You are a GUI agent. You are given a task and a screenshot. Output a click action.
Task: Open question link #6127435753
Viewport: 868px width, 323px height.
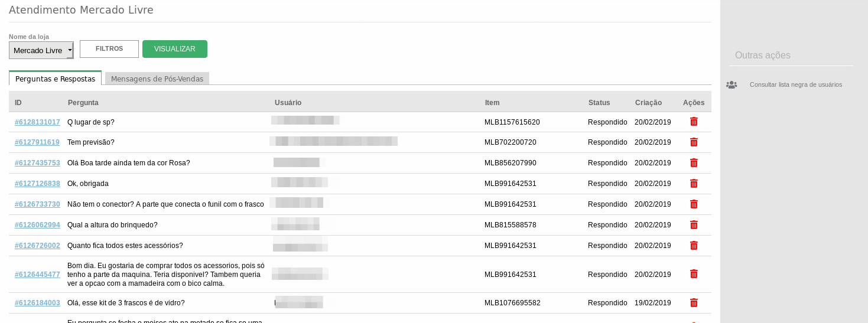pyautogui.click(x=37, y=163)
